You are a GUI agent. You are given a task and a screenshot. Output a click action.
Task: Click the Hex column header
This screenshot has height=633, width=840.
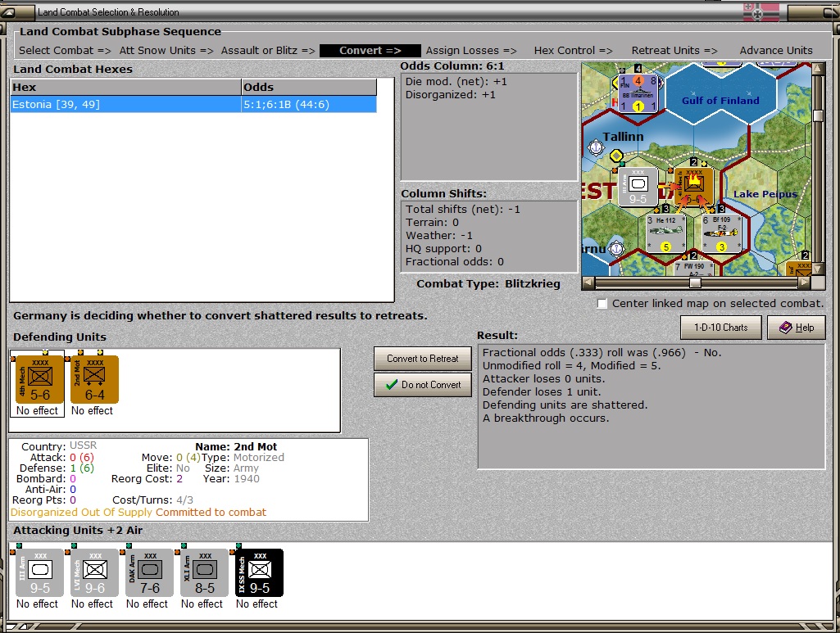(125, 88)
